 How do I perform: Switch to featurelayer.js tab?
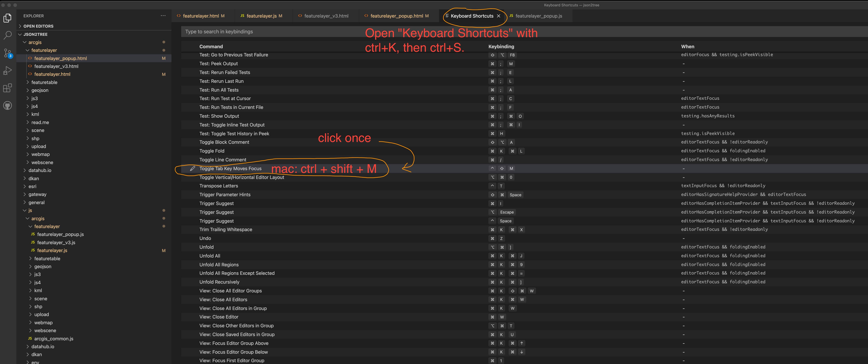coord(261,16)
